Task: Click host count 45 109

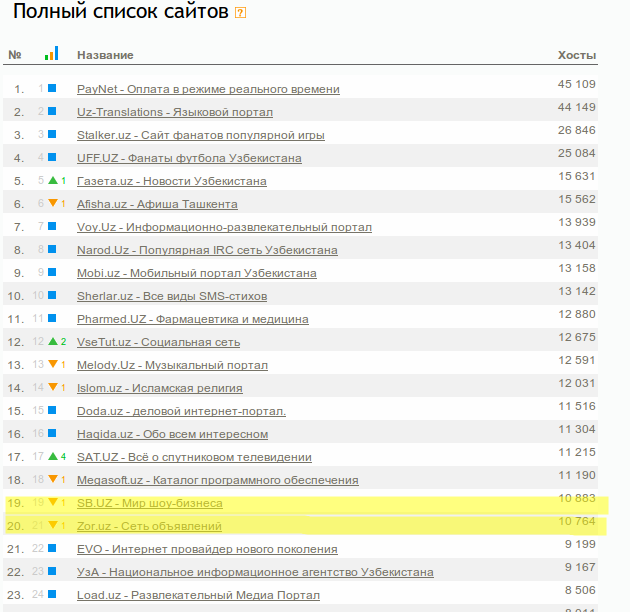Action: 577,84
